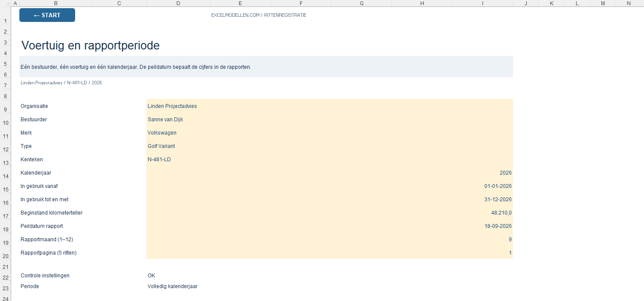This screenshot has width=644, height=301.
Task: Select the Rapportmaand value cell
Action: pyautogui.click(x=330, y=239)
